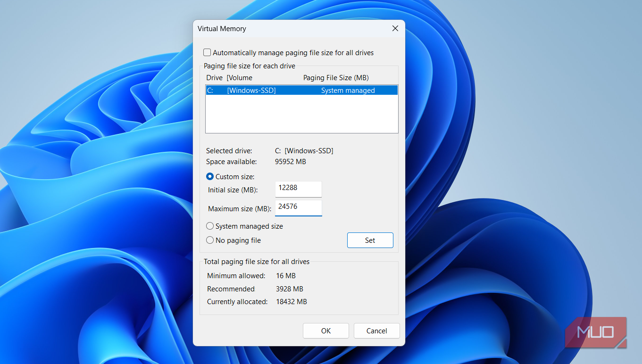Select the Custom size radio button
The width and height of the screenshot is (642, 364).
point(210,177)
